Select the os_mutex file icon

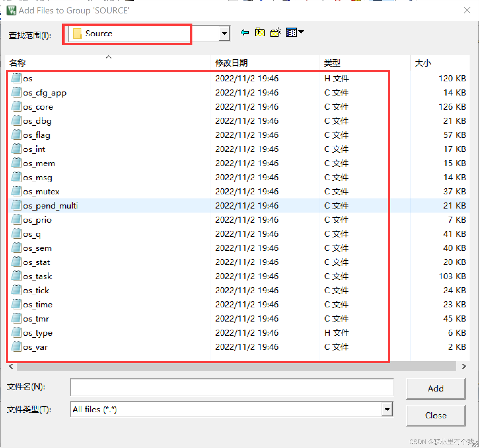(x=16, y=191)
